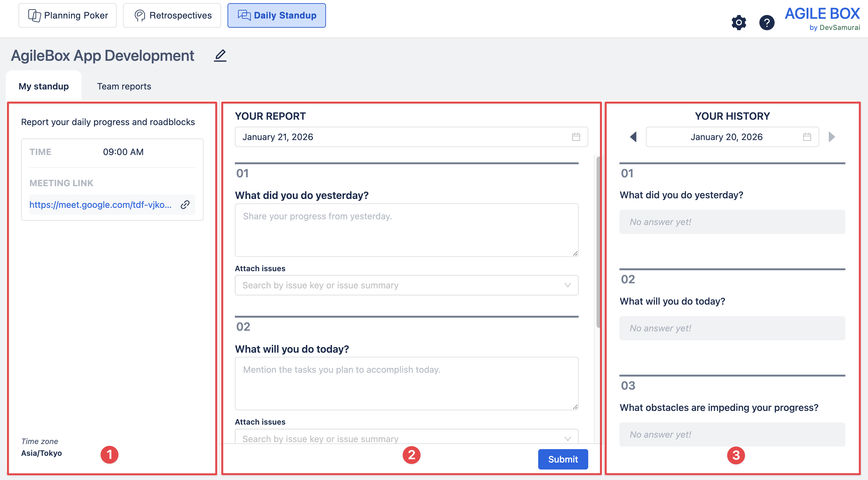
Task: Click the help question mark icon
Action: [767, 23]
